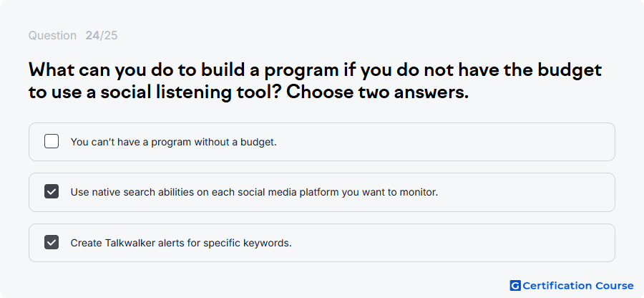Screen dimensions: 644x298
Task: Click the white checkmark in the second option
Action: point(52,191)
